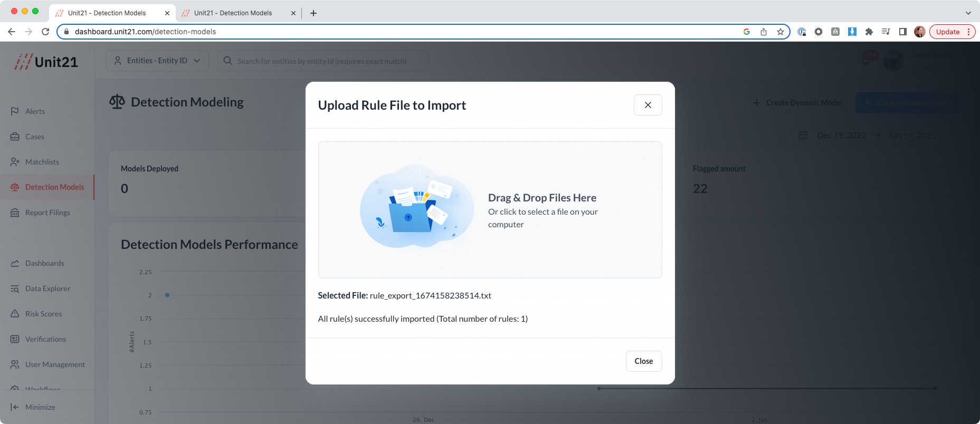Click the Minimize sidebar arrow icon
The image size is (980, 424).
click(x=15, y=407)
